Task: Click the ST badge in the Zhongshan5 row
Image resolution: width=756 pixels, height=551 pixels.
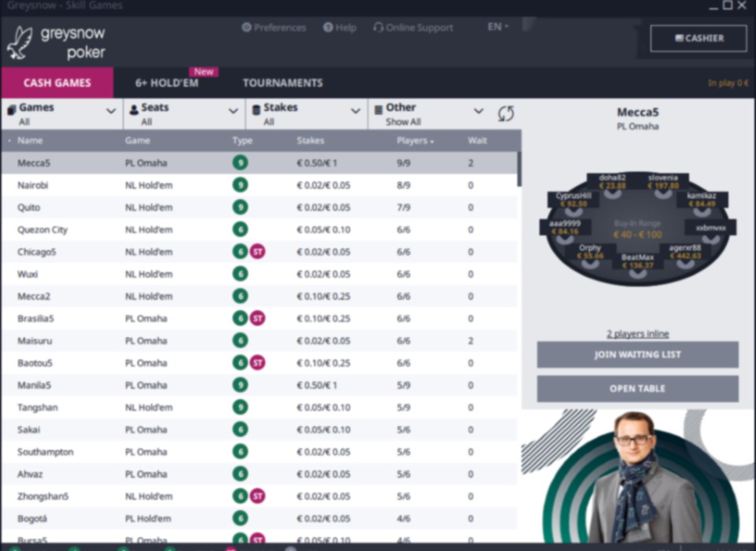Action: [x=258, y=496]
